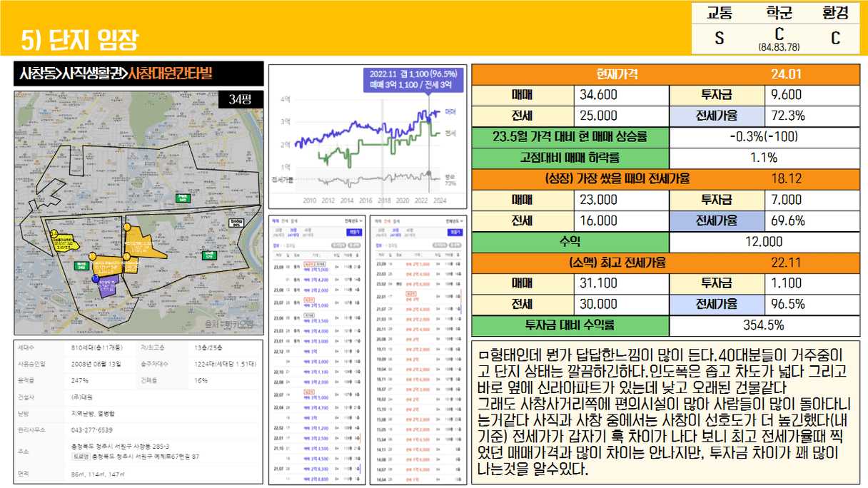
Task: Click the 평균 73% label on the chart
Action: 450,179
